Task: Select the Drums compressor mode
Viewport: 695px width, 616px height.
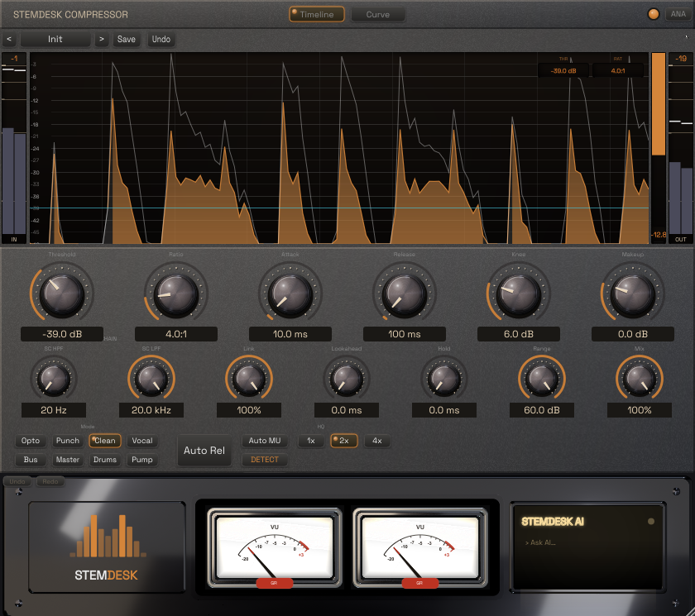Action: 104,460
